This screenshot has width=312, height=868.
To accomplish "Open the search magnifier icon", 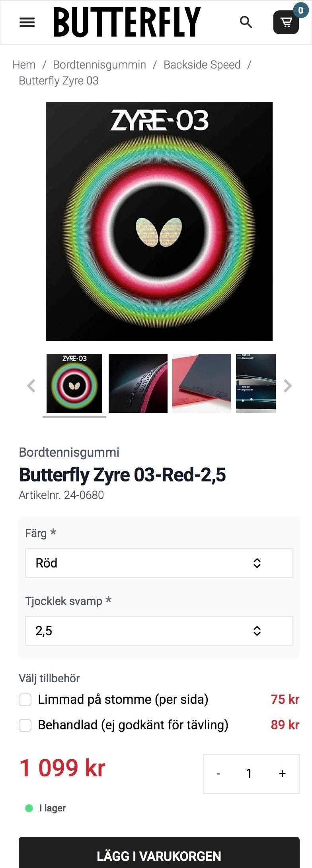I will [x=246, y=22].
